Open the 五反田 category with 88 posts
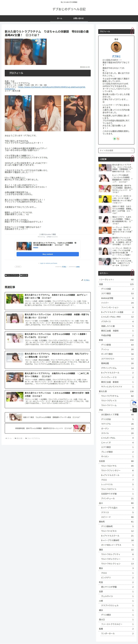The image size is (138, 644). [116, 461]
